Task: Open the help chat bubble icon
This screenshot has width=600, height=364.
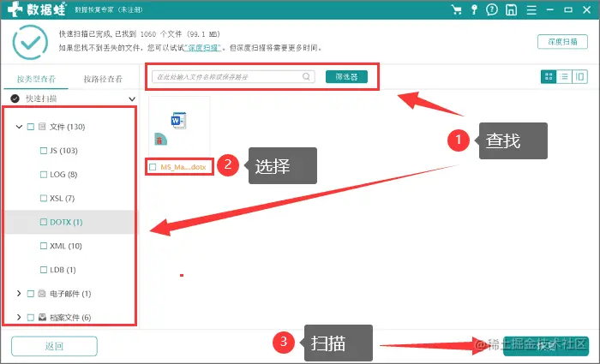Action: tap(492, 9)
